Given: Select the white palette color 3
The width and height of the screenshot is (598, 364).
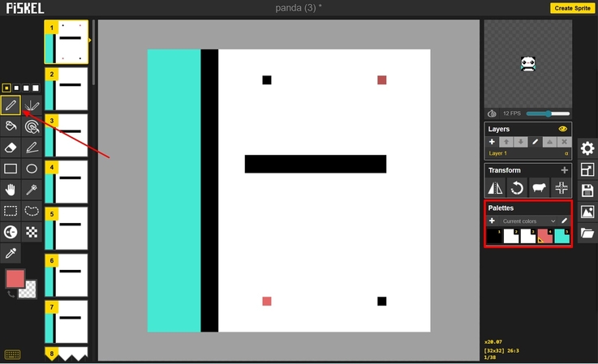Looking at the screenshot, I should (x=528, y=236).
